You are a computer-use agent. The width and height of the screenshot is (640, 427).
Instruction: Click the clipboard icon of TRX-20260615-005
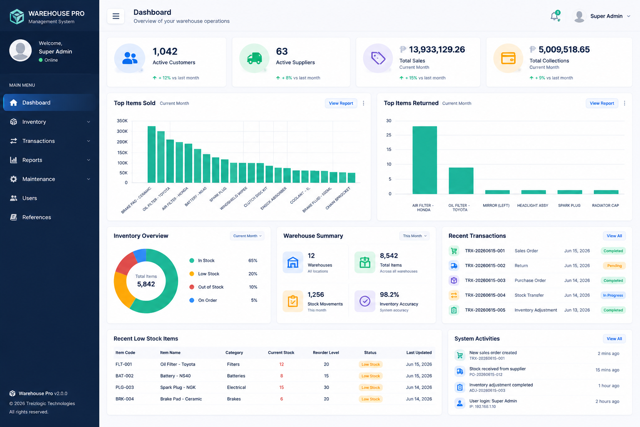click(454, 310)
